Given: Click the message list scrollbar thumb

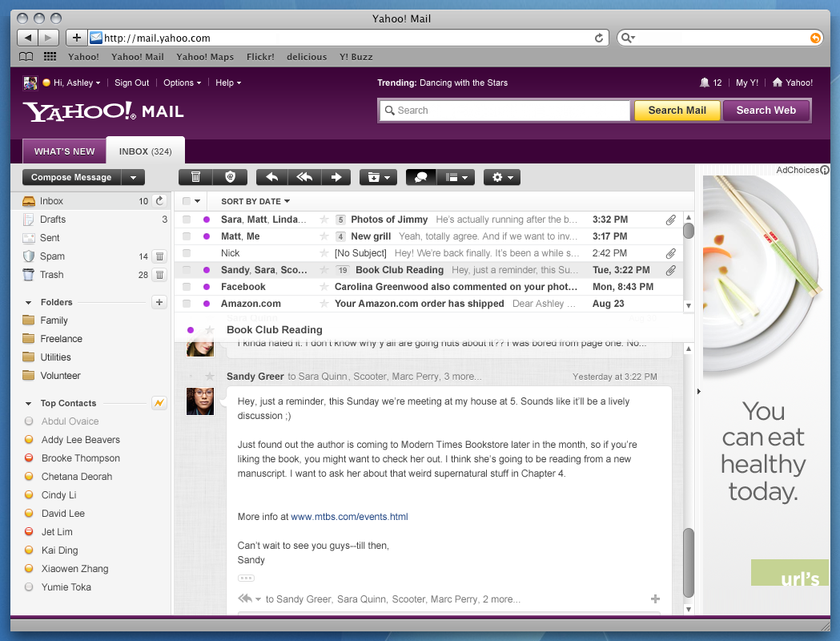Looking at the screenshot, I should point(689,231).
